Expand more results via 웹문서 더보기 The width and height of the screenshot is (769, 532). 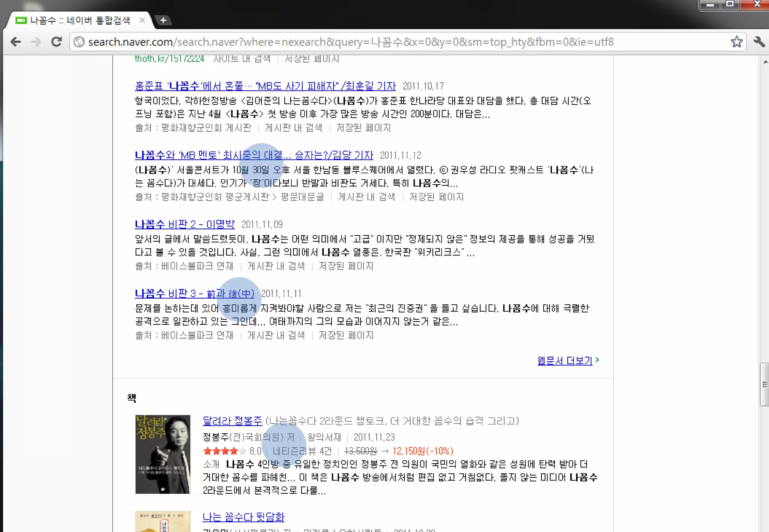(565, 361)
